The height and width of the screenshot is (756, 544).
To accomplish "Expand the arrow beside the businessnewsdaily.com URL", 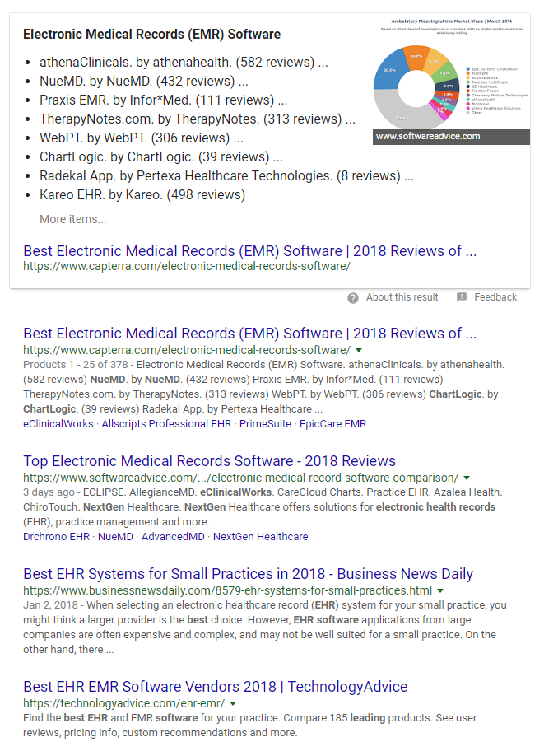I will (440, 590).
